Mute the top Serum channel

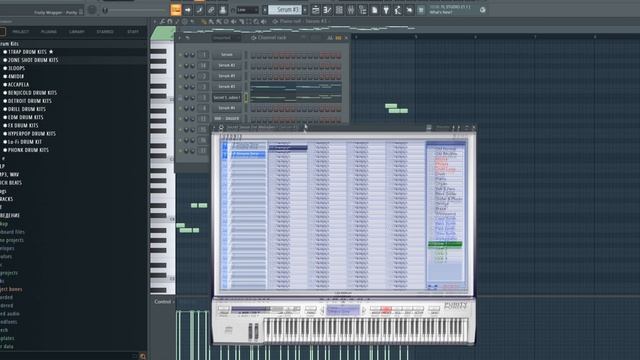point(180,55)
